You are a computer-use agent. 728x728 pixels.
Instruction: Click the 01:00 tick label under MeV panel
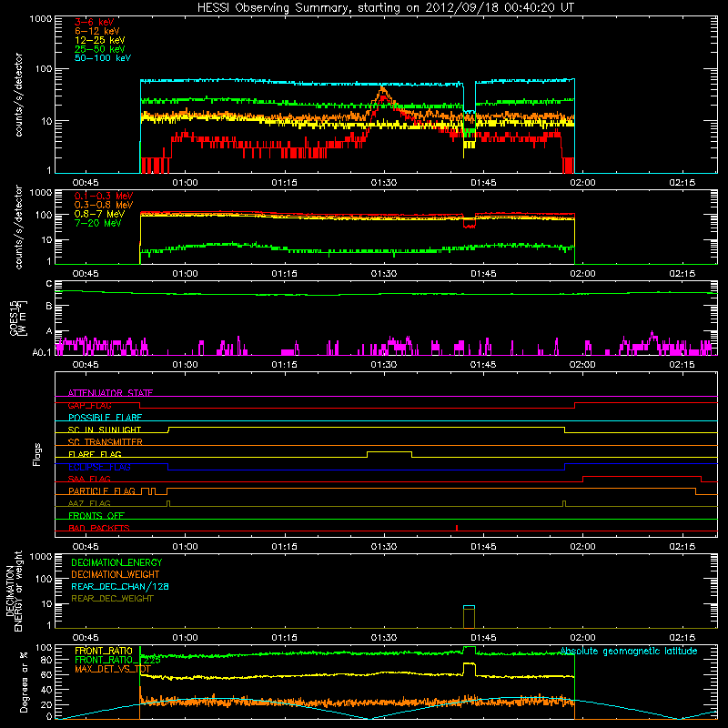(186, 274)
